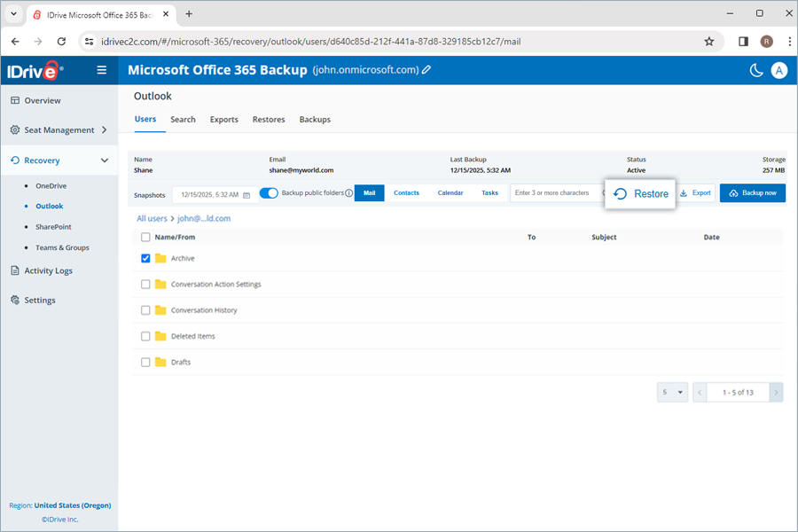
Task: Check the Deleted Items folder
Action: click(146, 336)
